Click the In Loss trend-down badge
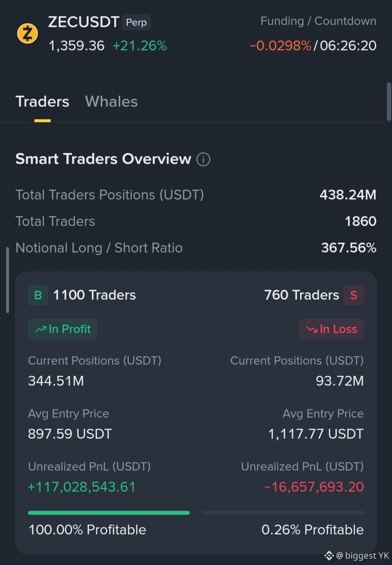The image size is (392, 565). (331, 329)
